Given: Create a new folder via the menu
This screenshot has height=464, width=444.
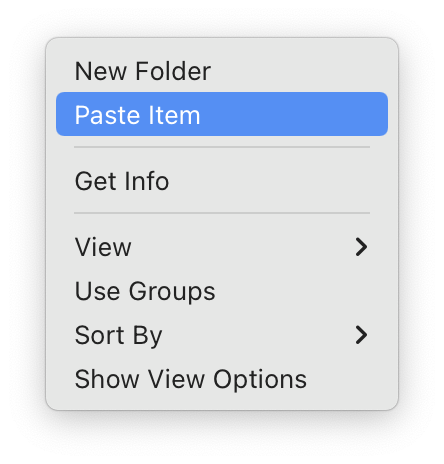Looking at the screenshot, I should [222, 71].
